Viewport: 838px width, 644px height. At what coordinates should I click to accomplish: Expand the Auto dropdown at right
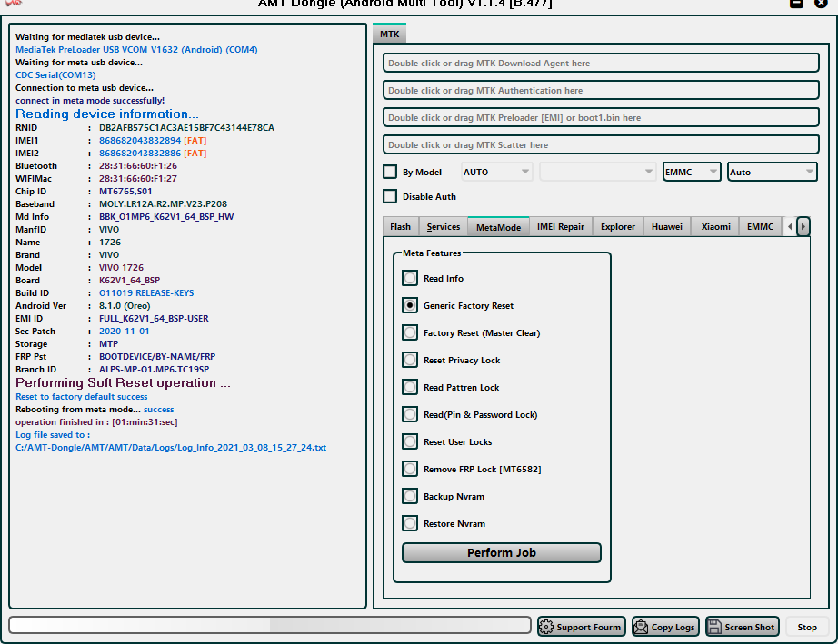click(773, 172)
